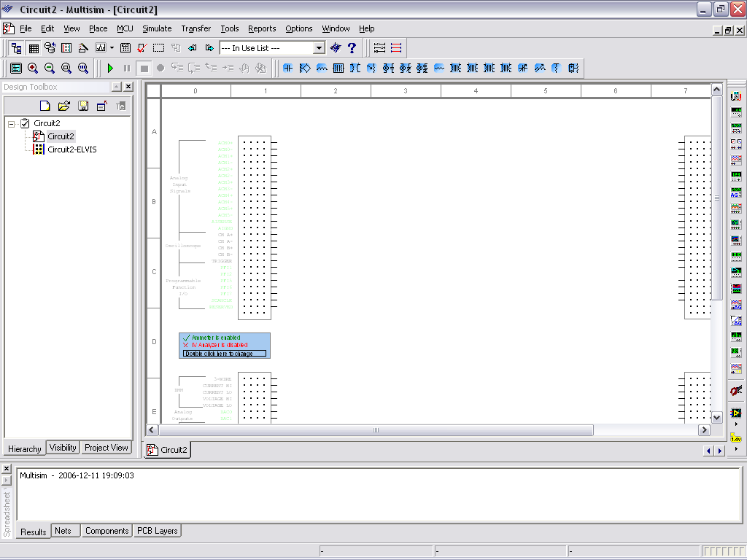Viewport: 747px width, 560px height.
Task: Click the zoom in magnifier icon
Action: [x=33, y=68]
